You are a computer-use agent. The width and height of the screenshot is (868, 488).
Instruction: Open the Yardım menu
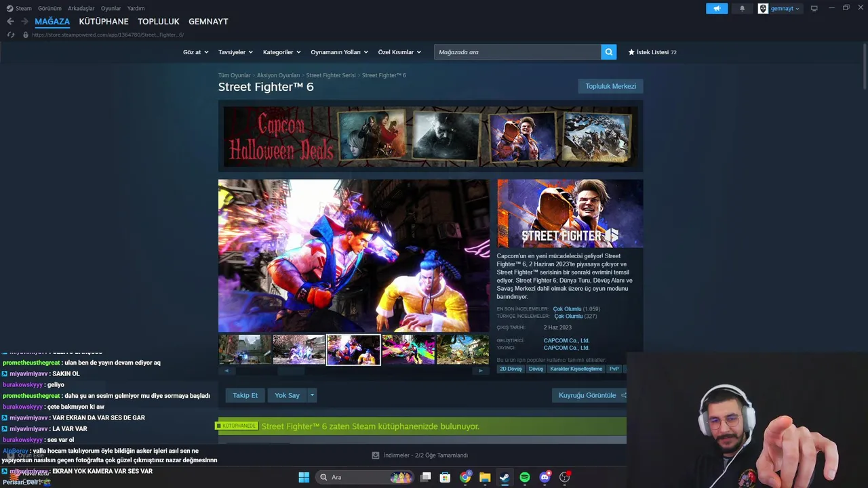click(136, 9)
